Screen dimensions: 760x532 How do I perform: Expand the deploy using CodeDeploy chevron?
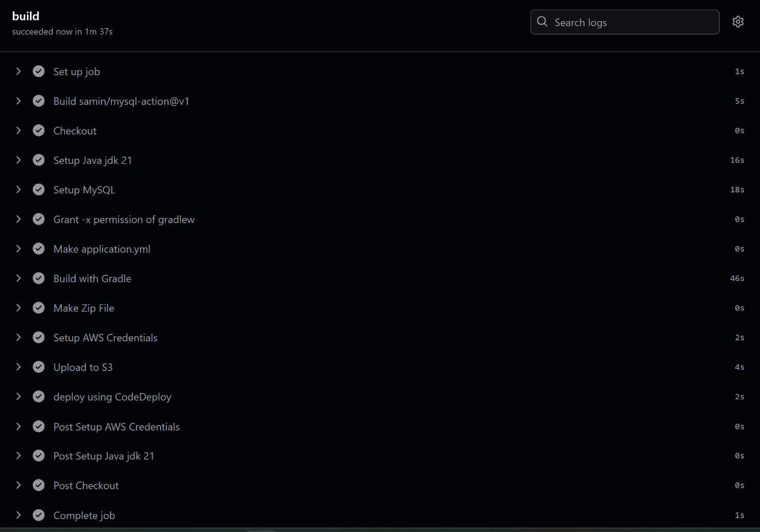pos(19,396)
